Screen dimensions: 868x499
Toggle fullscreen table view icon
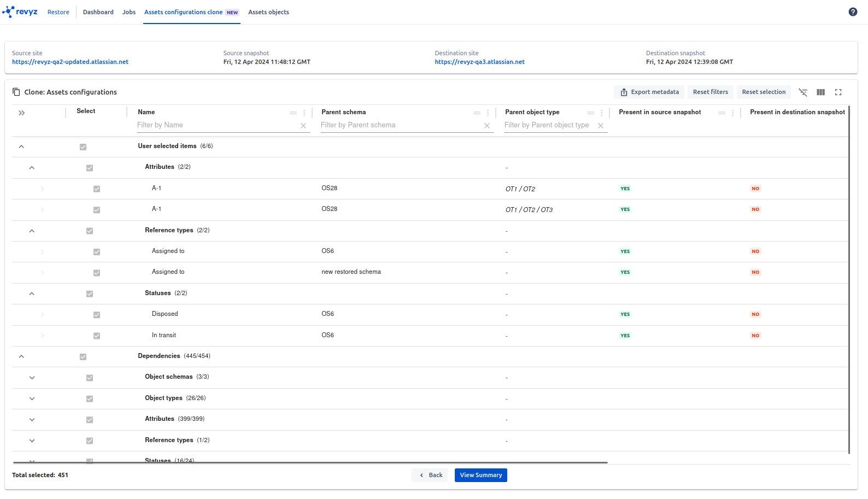point(838,92)
